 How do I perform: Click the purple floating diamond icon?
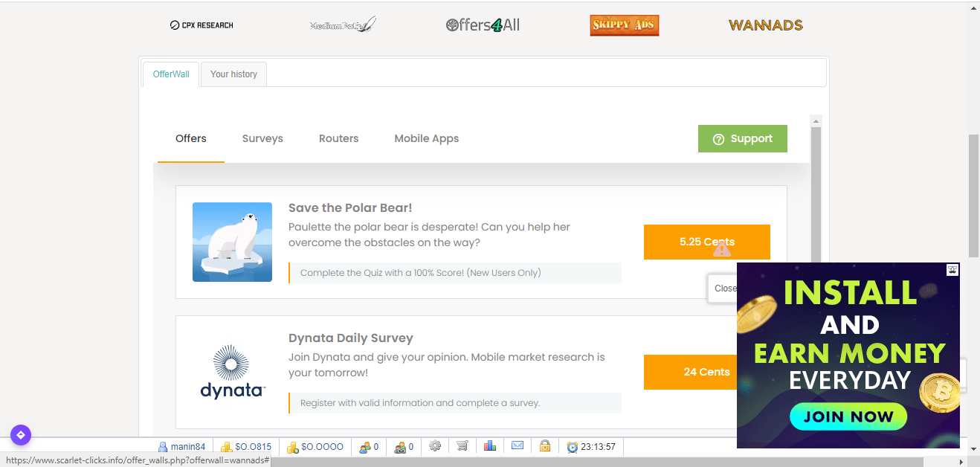pyautogui.click(x=21, y=435)
